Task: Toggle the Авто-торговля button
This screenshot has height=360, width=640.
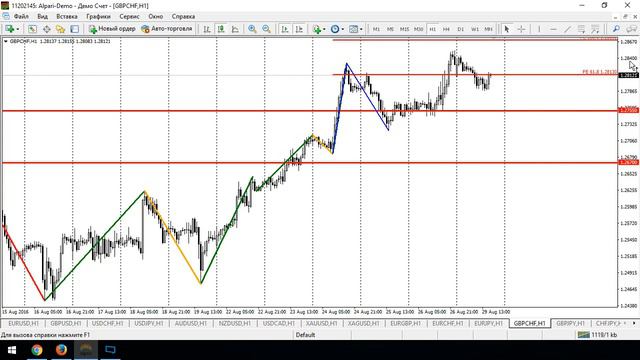Action: click(x=167, y=29)
